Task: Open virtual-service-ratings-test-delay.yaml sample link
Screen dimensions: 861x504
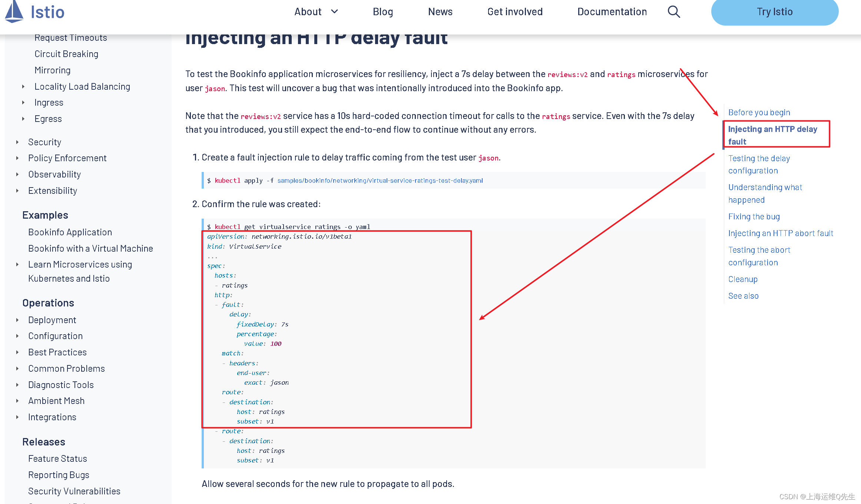Action: pos(380,180)
